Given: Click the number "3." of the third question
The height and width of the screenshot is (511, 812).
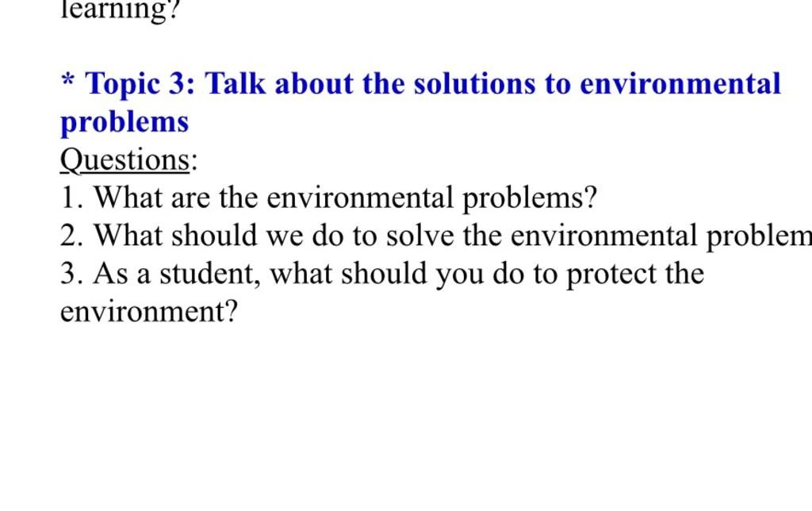Looking at the screenshot, I should pos(72,275).
